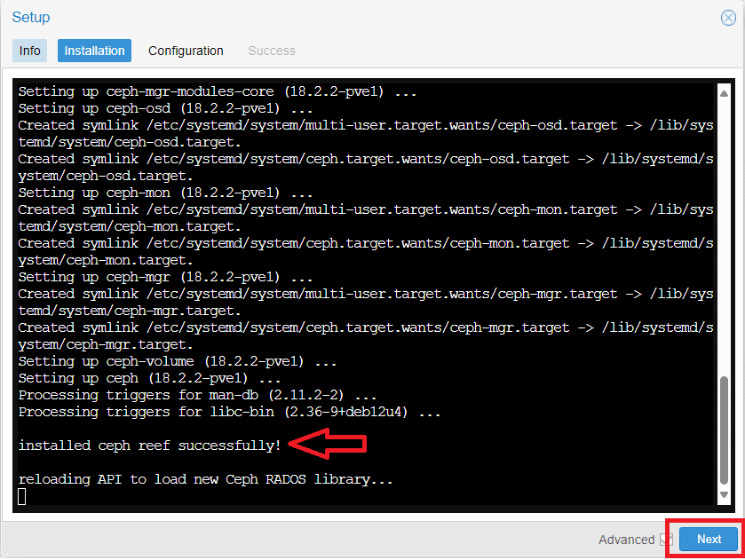Click the 'Setup' dialog title
Screen dimensions: 745x560
31,17
